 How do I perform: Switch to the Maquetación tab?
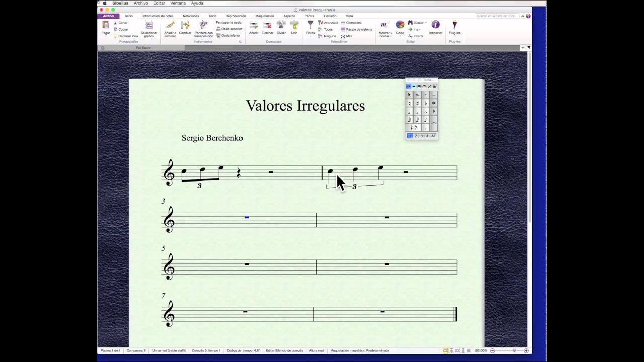point(265,16)
